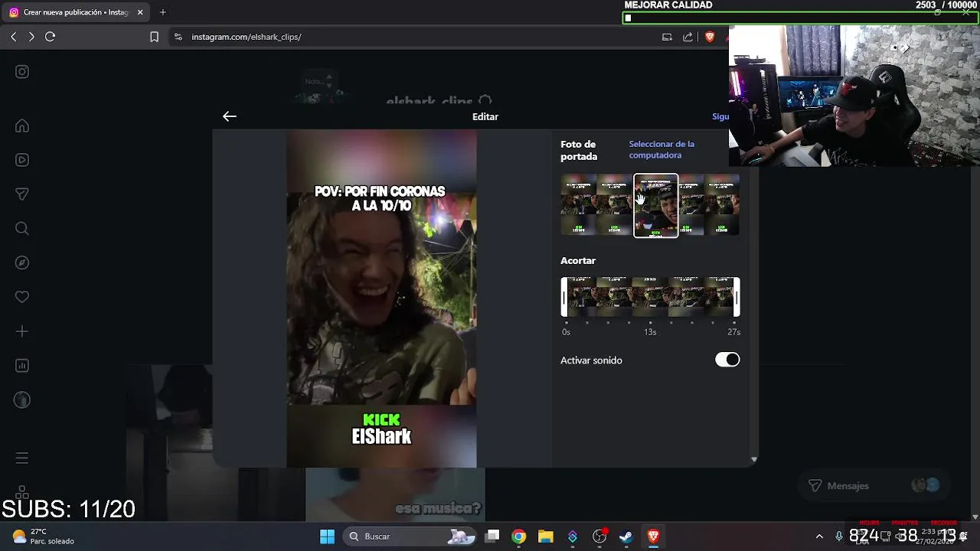Viewport: 980px width, 551px height.
Task: Click browser forward navigation arrow
Action: (x=31, y=37)
